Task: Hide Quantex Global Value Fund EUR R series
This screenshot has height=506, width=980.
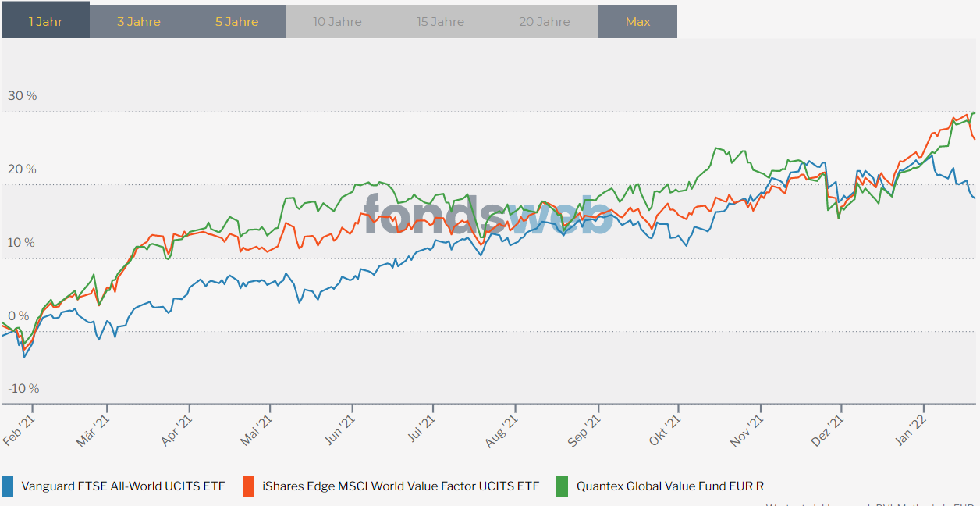Action: (670, 486)
